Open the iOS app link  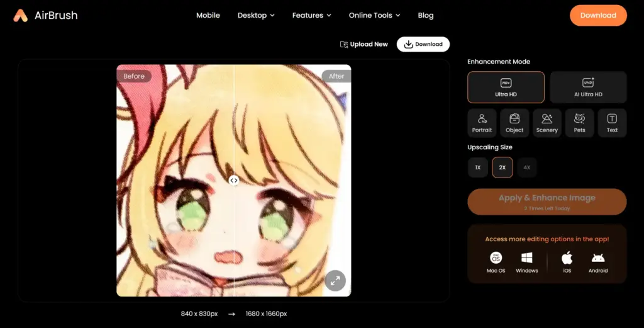click(x=567, y=263)
